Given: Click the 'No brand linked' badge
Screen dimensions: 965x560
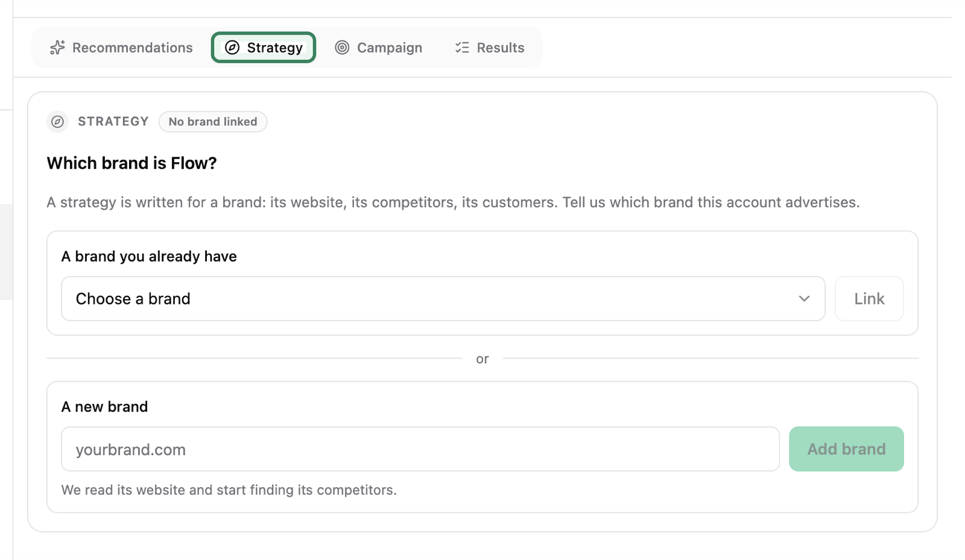Looking at the screenshot, I should point(213,122).
